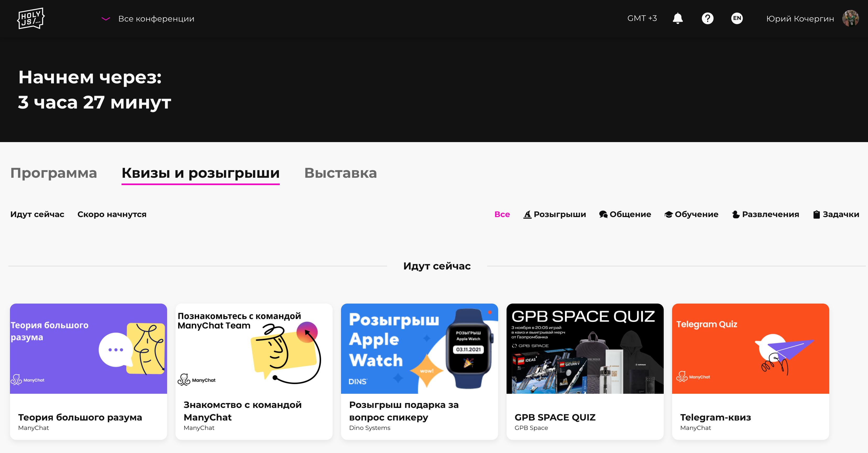Change the GMT +3 timezone
The height and width of the screenshot is (453, 868).
[642, 18]
